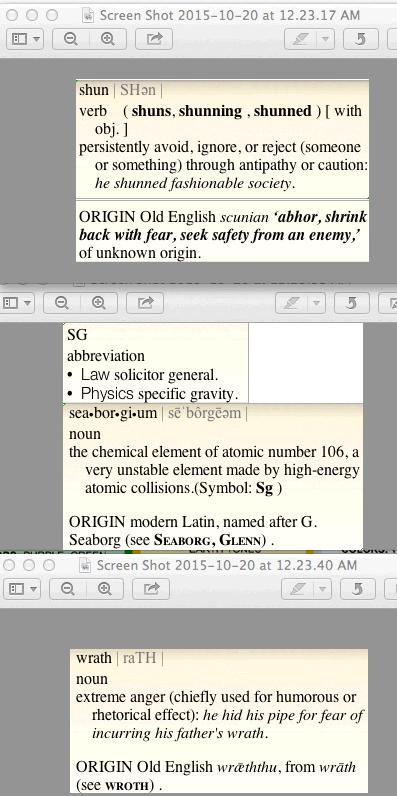Zoom in on the 12.23.40 AM window
The image size is (397, 796).
pyautogui.click(x=105, y=588)
